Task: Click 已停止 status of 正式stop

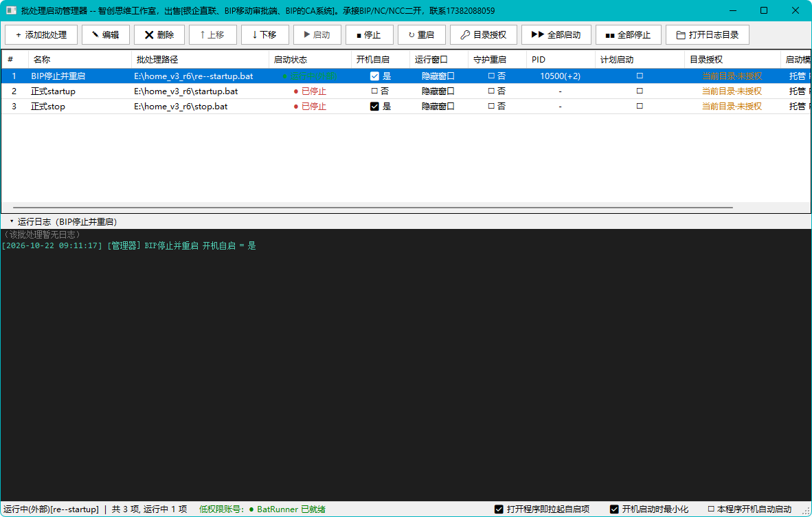Action: click(x=311, y=107)
